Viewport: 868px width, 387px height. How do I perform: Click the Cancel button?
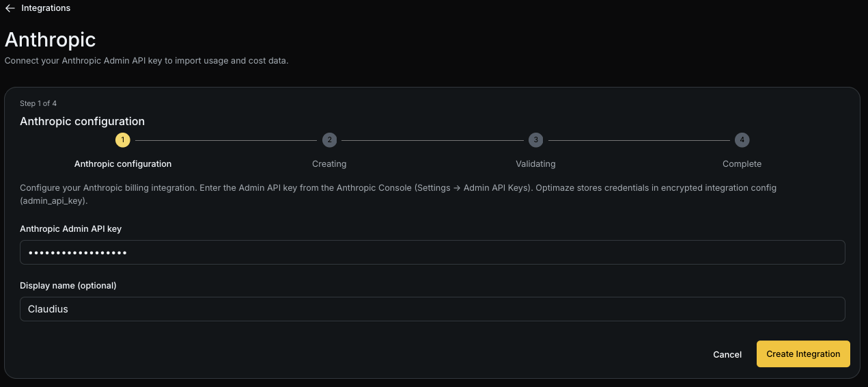click(x=727, y=354)
